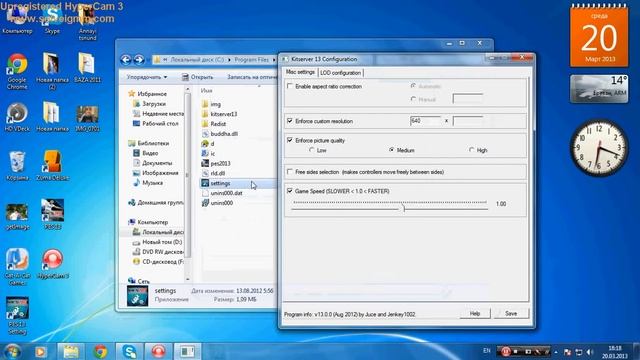Open File Explorer from the taskbar
The width and height of the screenshot is (640, 360).
71,351
